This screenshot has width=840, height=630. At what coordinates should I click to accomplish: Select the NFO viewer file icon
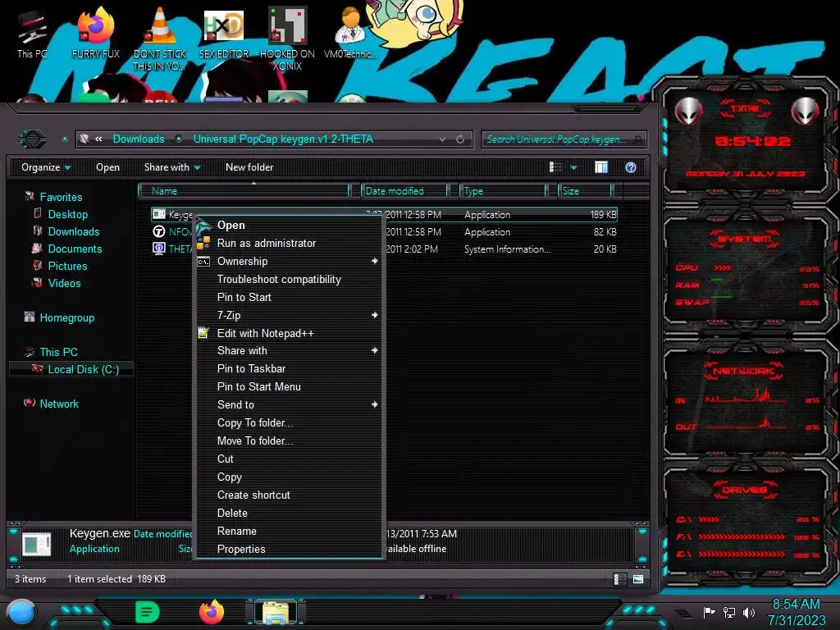[x=159, y=231]
